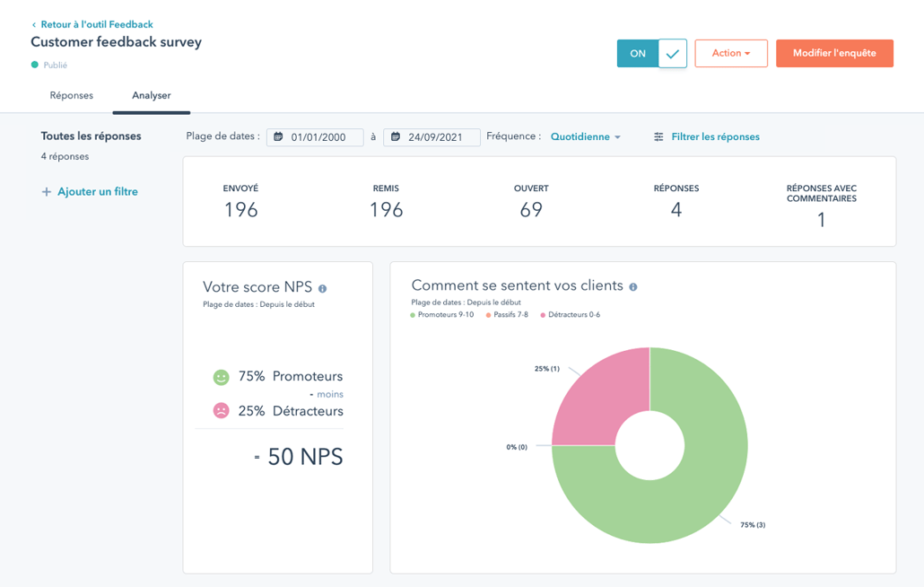Click the info icon beside Votre score NPS
The height and width of the screenshot is (587, 924).
(x=322, y=289)
